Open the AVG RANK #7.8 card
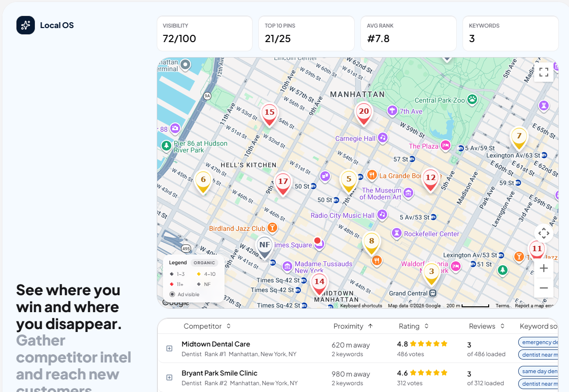569x392 pixels. tap(408, 33)
